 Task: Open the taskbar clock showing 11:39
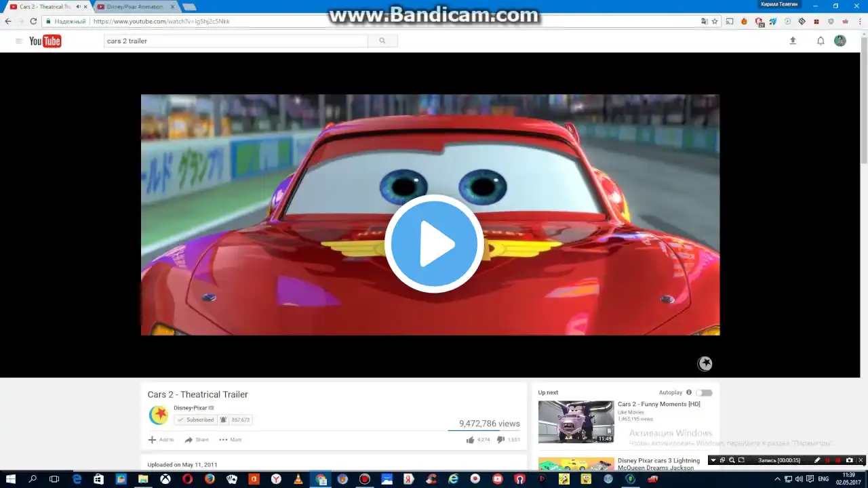pos(848,479)
